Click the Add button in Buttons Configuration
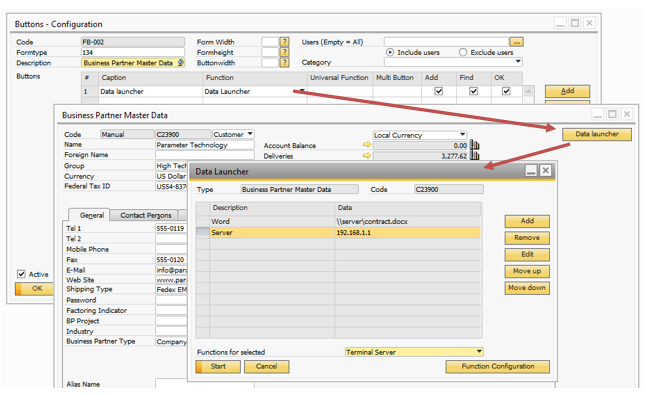 pyautogui.click(x=567, y=91)
